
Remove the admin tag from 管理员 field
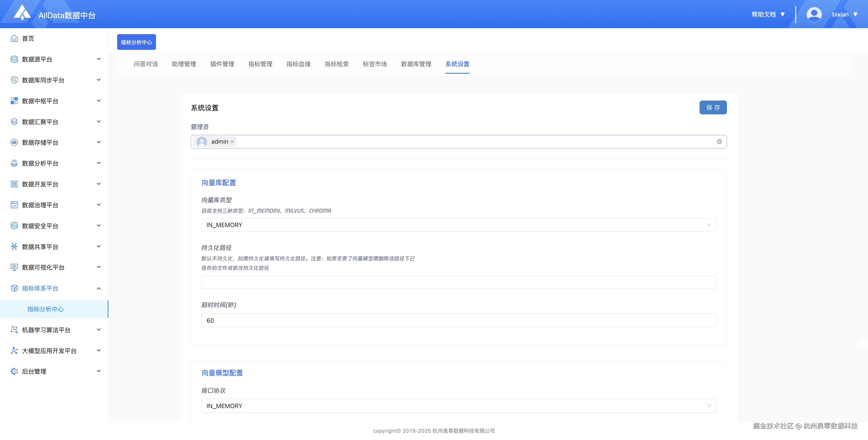tap(232, 142)
